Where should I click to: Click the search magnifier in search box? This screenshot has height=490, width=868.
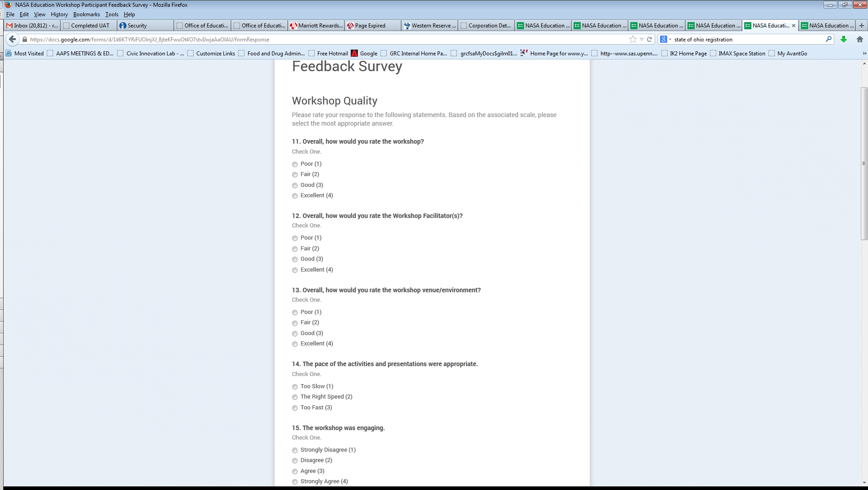(828, 39)
